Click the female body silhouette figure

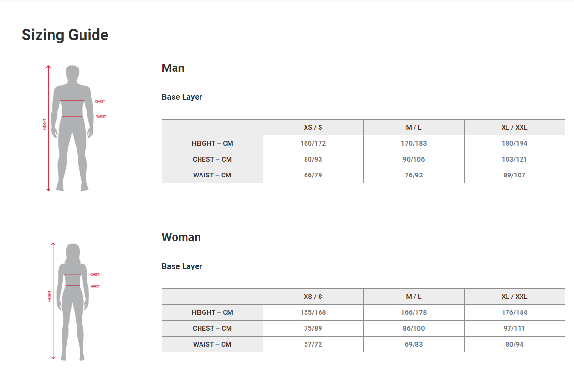click(x=72, y=302)
